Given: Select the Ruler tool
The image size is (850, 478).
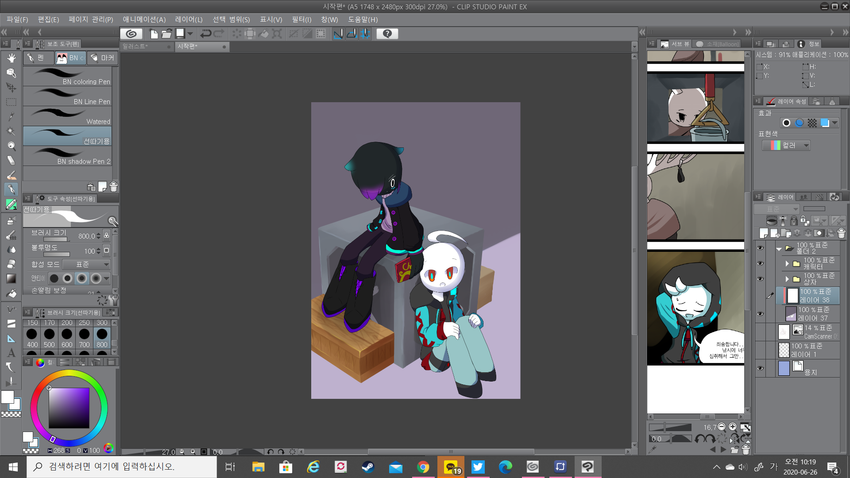Looking at the screenshot, I should click(x=11, y=338).
